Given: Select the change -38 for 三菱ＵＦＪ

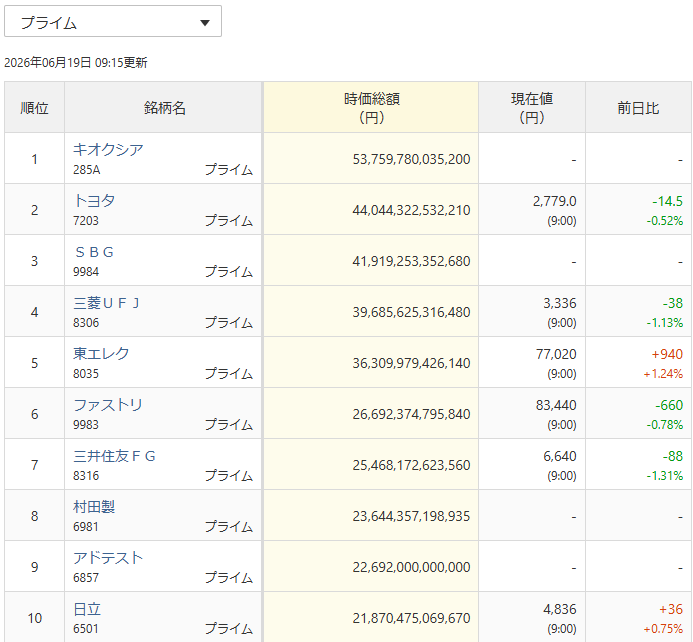Looking at the screenshot, I should click(673, 303).
